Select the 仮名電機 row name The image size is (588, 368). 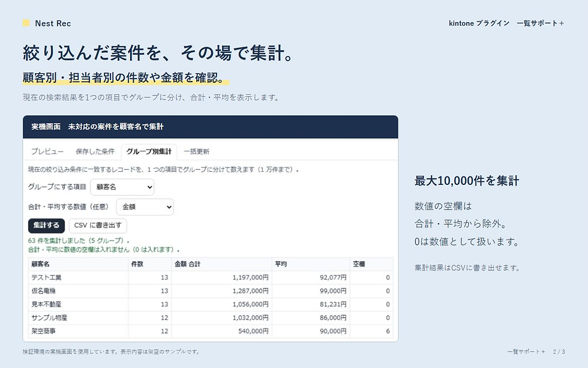(x=43, y=291)
